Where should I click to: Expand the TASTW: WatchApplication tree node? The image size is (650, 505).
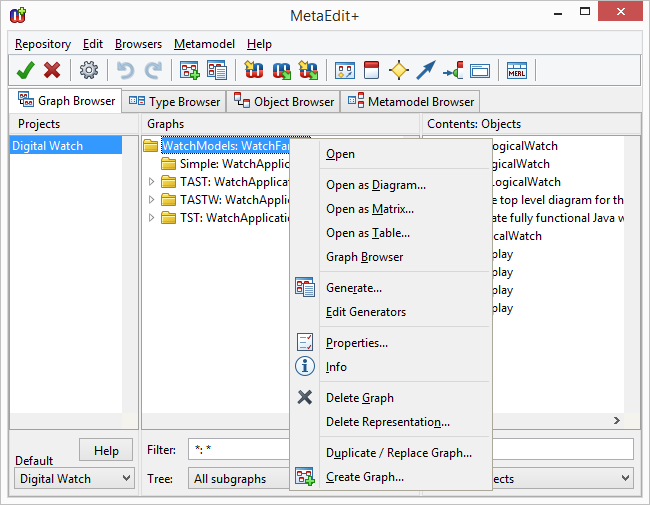152,200
